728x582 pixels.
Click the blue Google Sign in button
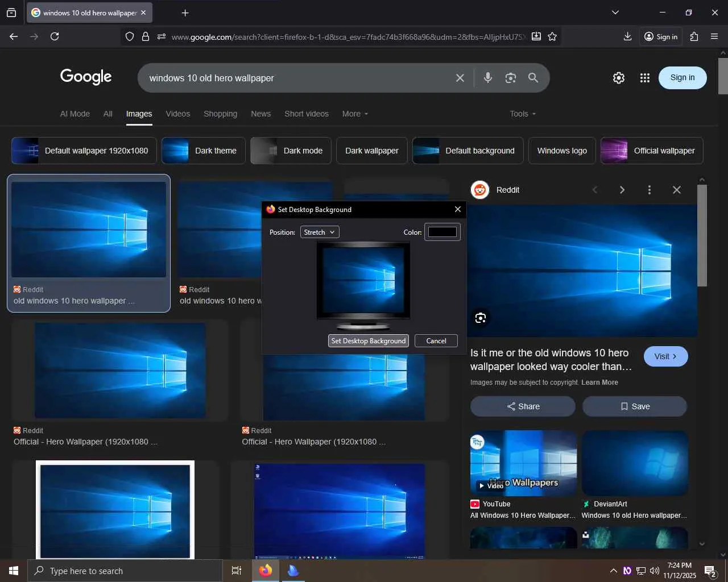pyautogui.click(x=682, y=78)
